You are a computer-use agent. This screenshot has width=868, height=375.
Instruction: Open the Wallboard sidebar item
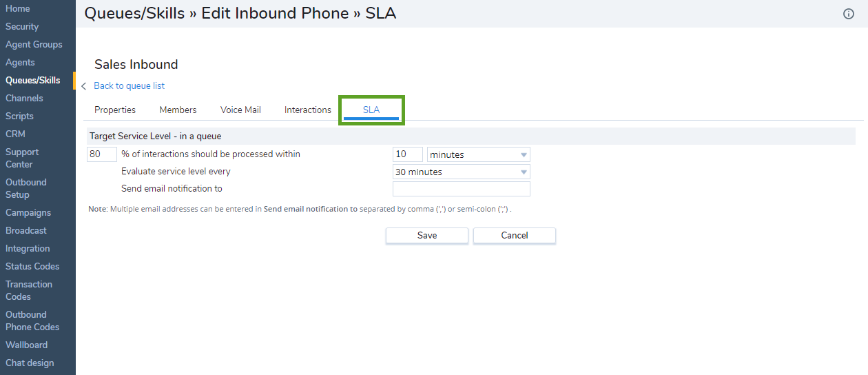(x=27, y=345)
